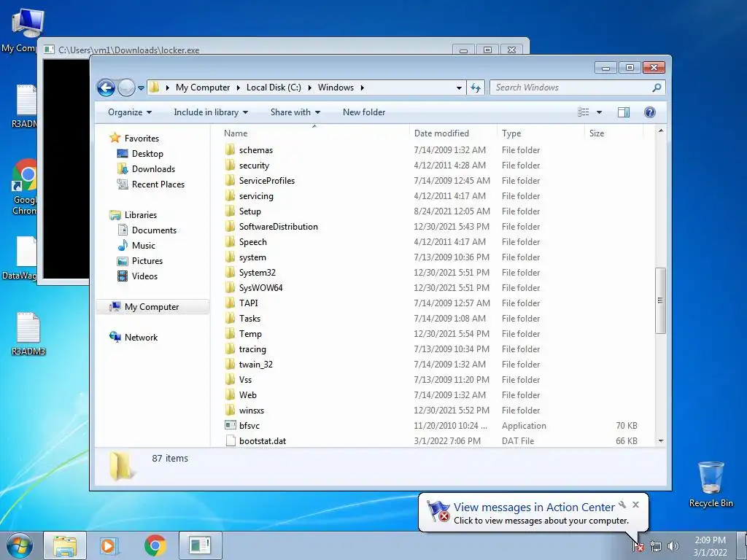The image size is (747, 560).
Task: Refresh the Windows folder view
Action: pyautogui.click(x=476, y=87)
